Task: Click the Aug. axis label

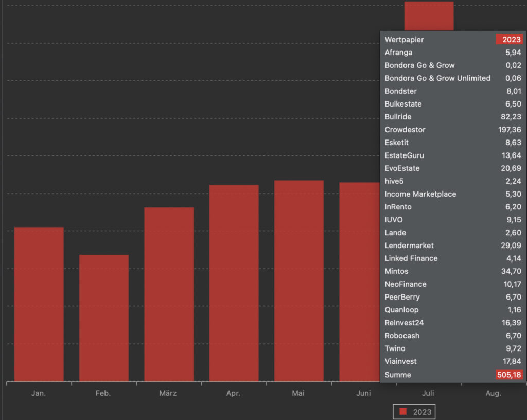Action: (494, 393)
